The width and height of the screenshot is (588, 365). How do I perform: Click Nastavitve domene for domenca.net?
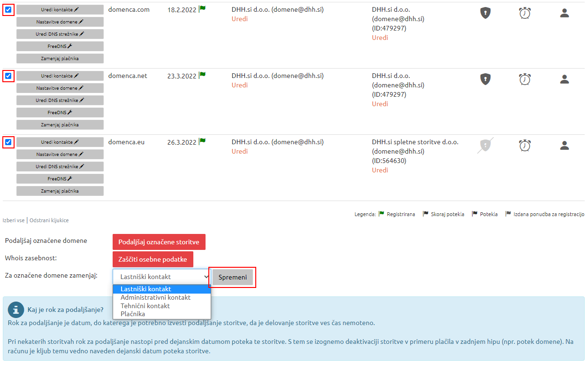(60, 88)
